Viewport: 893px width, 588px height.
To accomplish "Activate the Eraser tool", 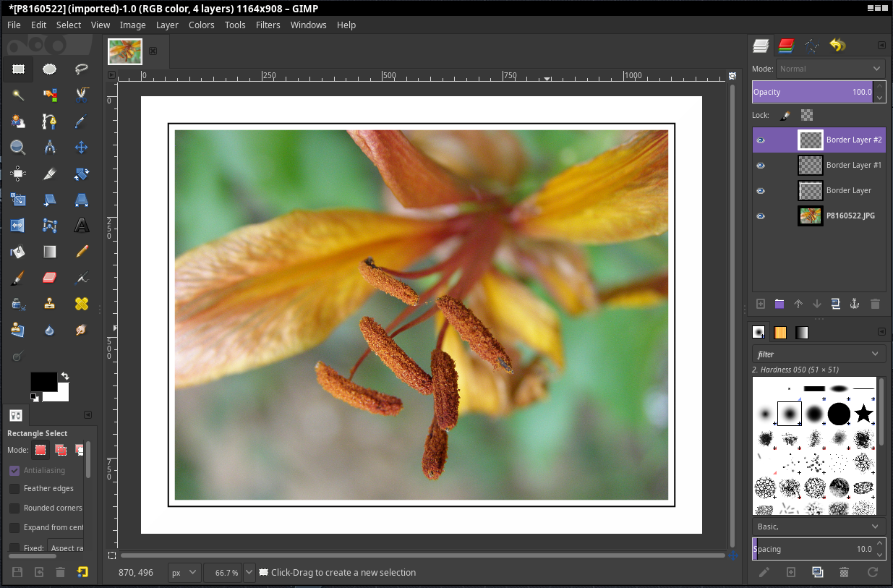I will [49, 278].
